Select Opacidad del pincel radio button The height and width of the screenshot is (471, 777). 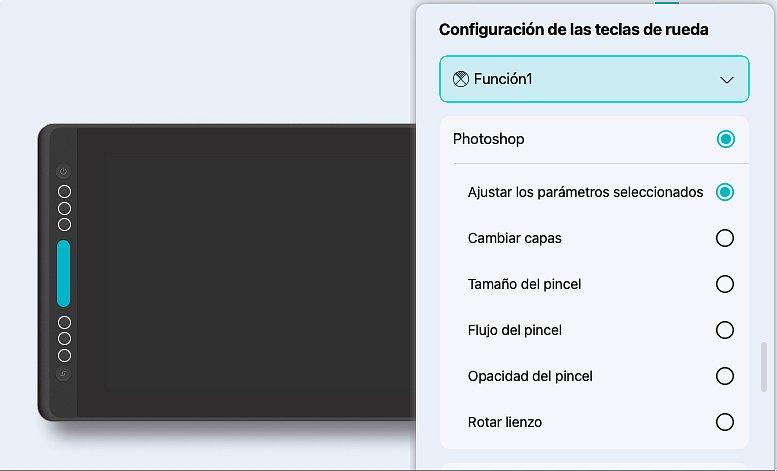725,376
